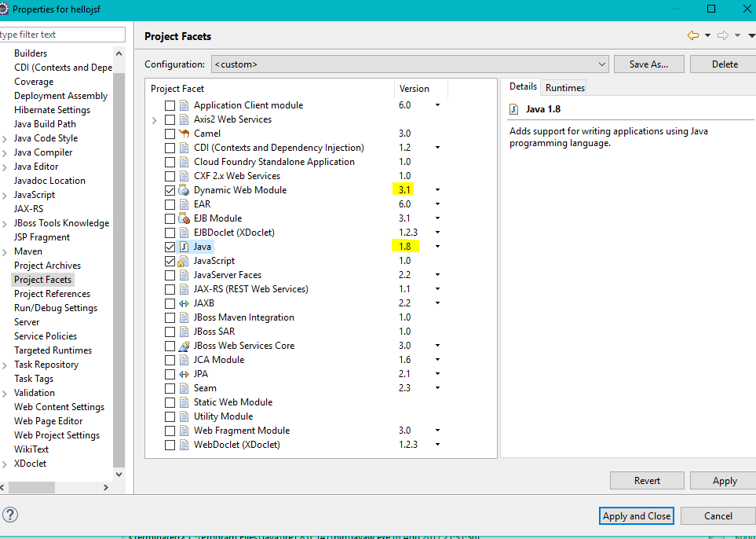This screenshot has height=539, width=756.
Task: Expand the Validation properties node
Action: pyautogui.click(x=5, y=394)
